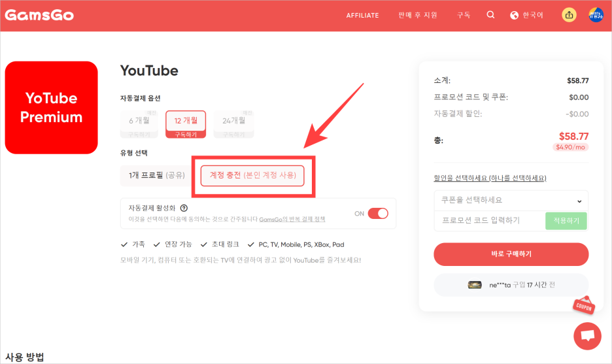This screenshot has height=364, width=612.
Task: Click the ne***ta recent purchase notice
Action: (511, 285)
